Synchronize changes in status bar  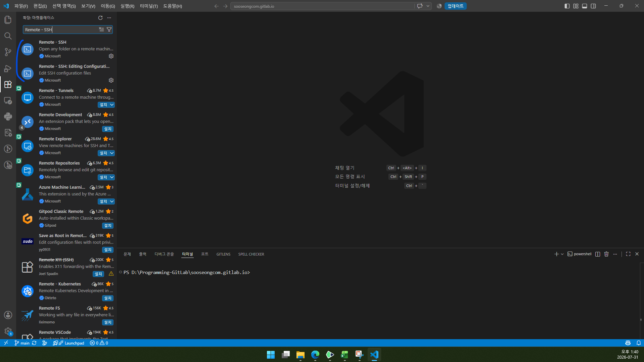click(34, 343)
